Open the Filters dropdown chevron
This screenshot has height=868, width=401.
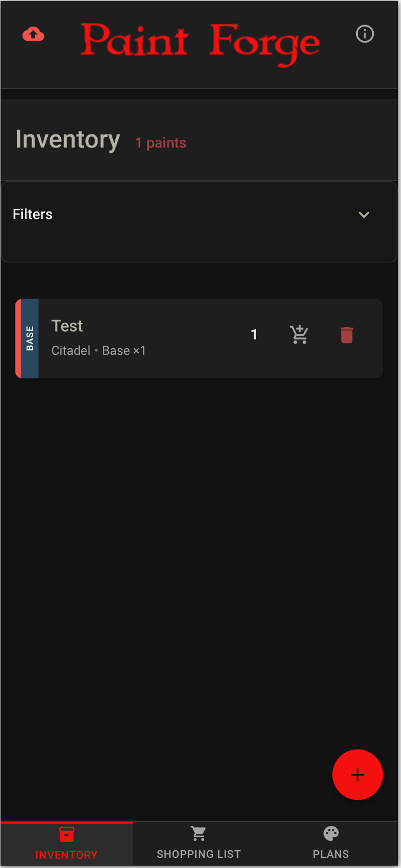point(364,214)
